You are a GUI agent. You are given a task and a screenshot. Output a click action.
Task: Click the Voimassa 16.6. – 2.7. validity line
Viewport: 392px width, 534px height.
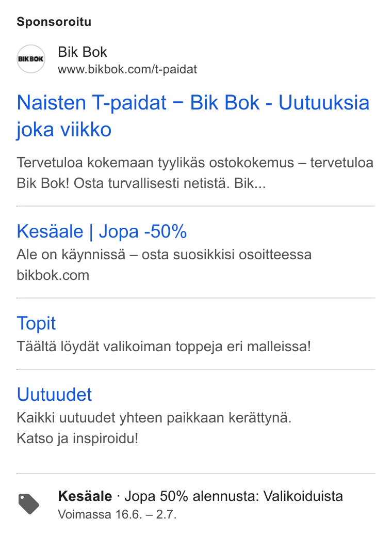118,514
